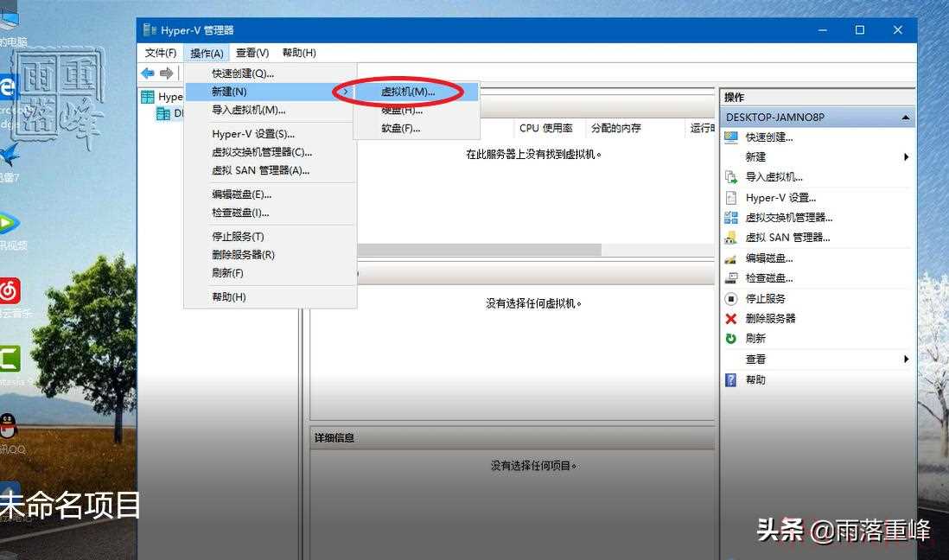This screenshot has height=560, width=949.
Task: Click the blue Help question mark icon
Action: click(x=731, y=379)
